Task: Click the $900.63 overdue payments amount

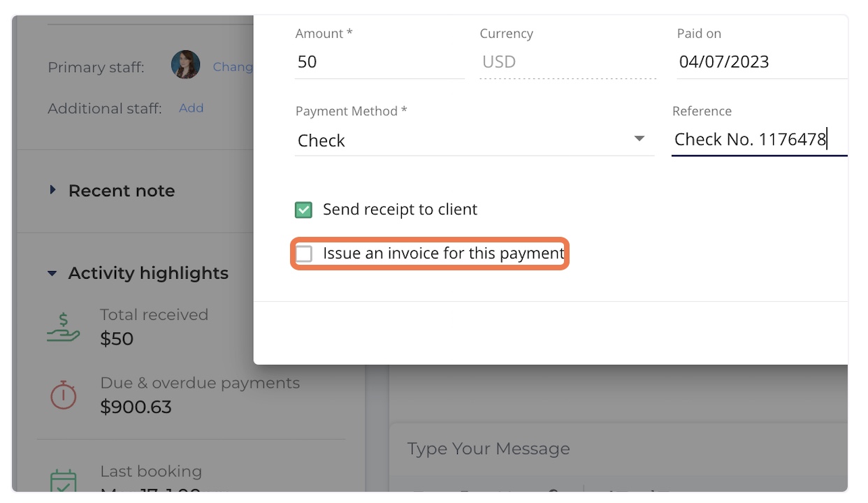Action: coord(136,407)
